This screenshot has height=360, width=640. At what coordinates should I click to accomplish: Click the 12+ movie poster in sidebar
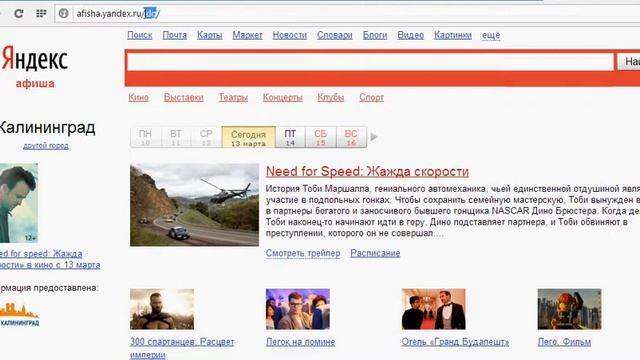pyautogui.click(x=19, y=203)
